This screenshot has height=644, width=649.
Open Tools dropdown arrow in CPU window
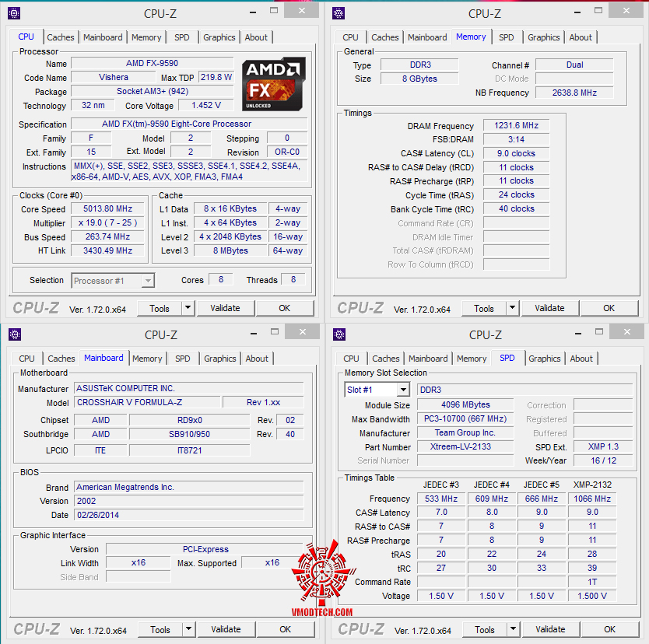coord(188,308)
